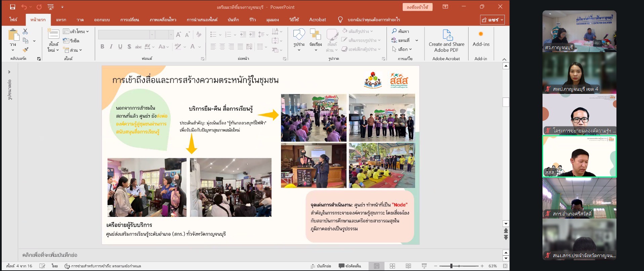Select the Format Painter brush icon

tap(26, 50)
